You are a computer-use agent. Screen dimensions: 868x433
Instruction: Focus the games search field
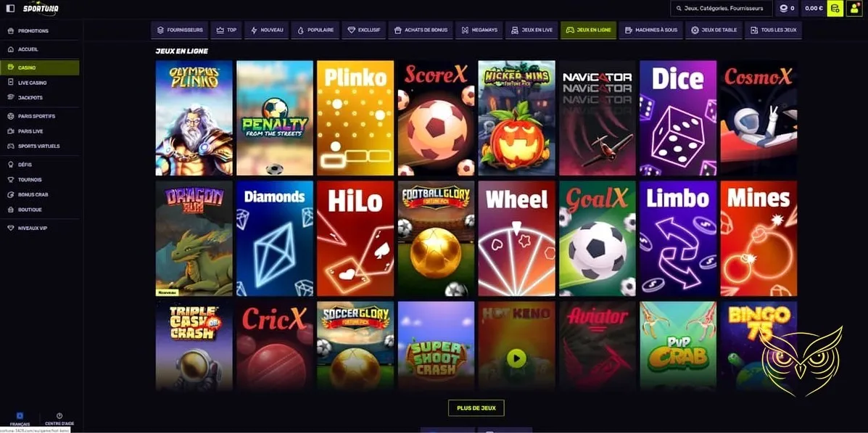722,8
